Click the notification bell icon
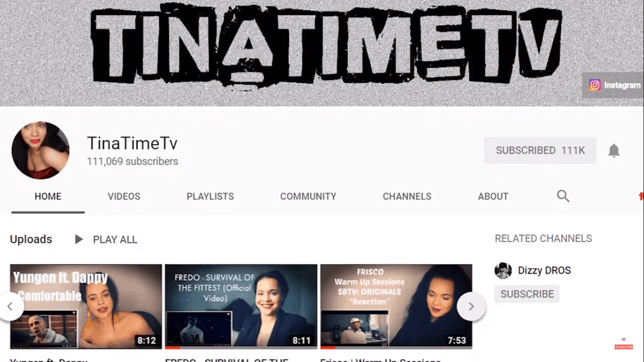 [613, 150]
